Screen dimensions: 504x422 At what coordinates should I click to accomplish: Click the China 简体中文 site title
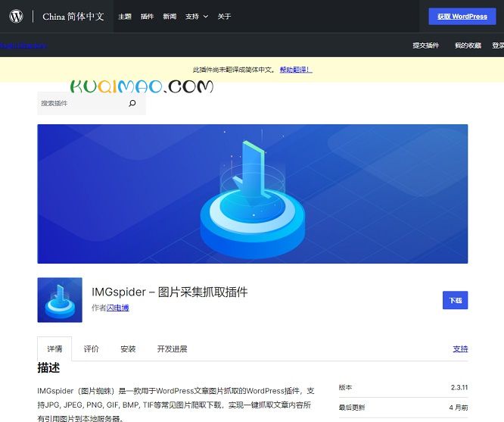pos(73,17)
